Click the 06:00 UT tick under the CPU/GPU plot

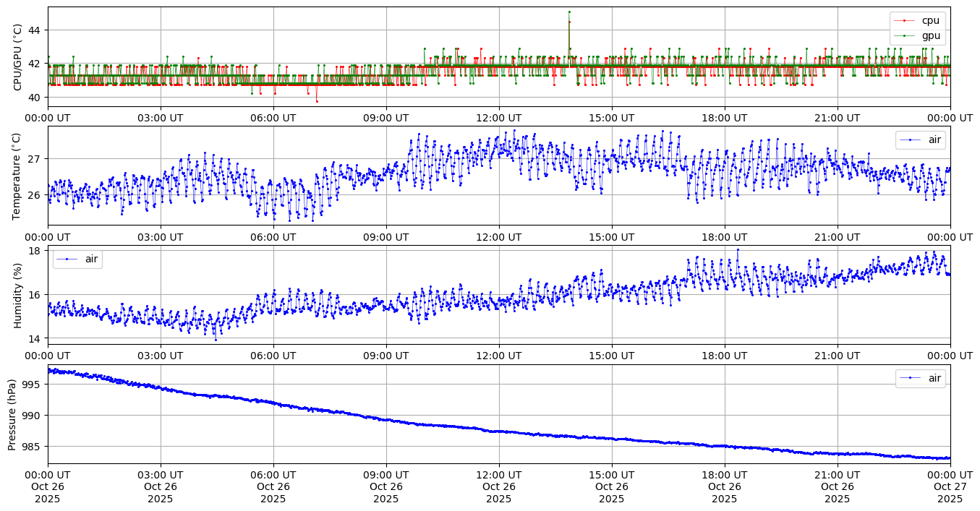pyautogui.click(x=273, y=118)
